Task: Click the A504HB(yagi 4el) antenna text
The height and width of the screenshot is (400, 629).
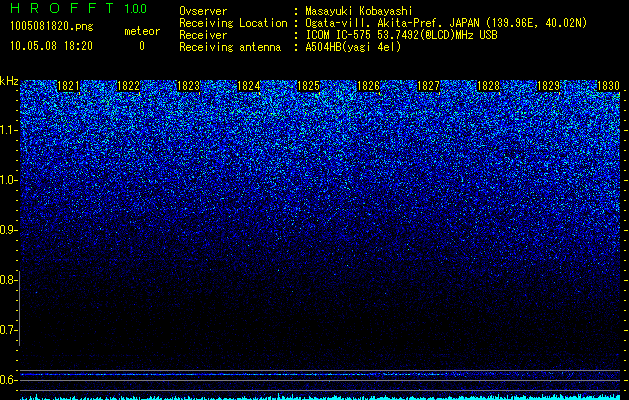Action: [x=353, y=47]
